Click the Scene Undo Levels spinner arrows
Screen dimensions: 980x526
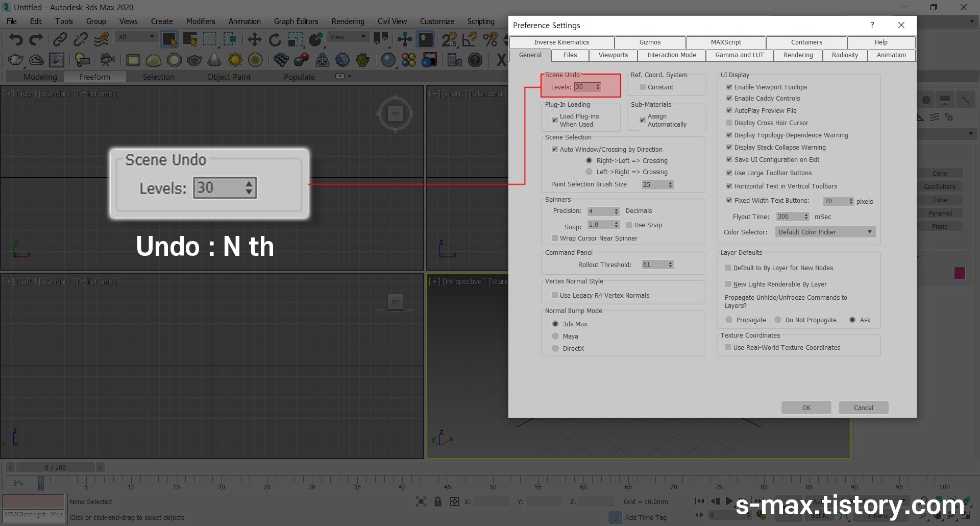coord(598,87)
